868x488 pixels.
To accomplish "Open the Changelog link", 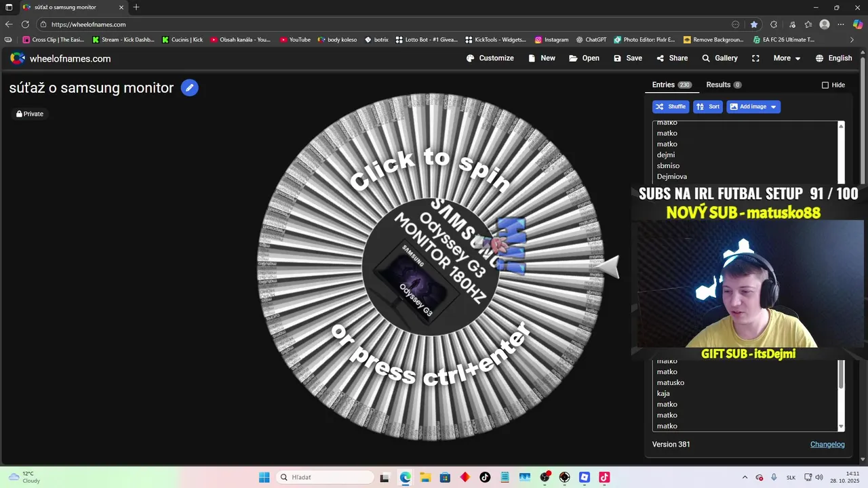I will [x=827, y=444].
